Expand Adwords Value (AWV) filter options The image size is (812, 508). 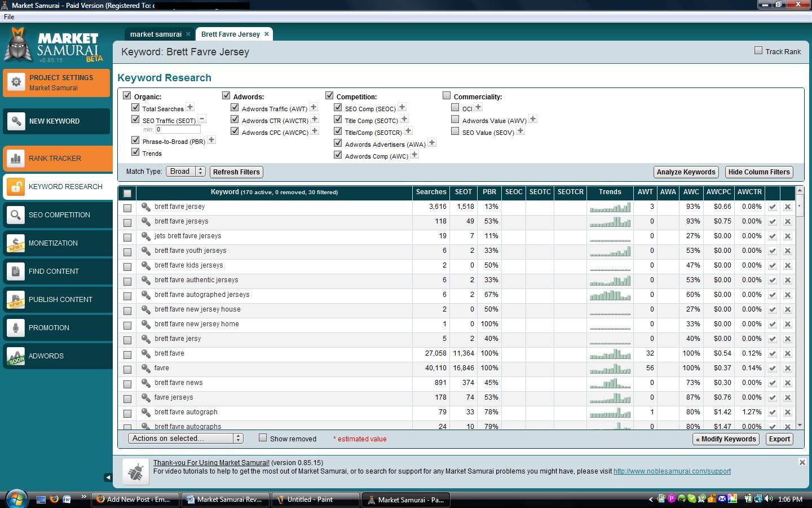[533, 119]
